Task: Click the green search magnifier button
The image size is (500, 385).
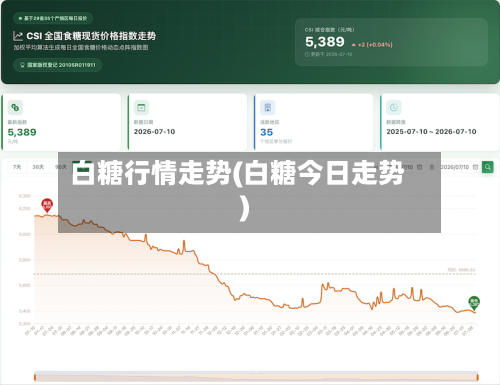Action: point(488,167)
